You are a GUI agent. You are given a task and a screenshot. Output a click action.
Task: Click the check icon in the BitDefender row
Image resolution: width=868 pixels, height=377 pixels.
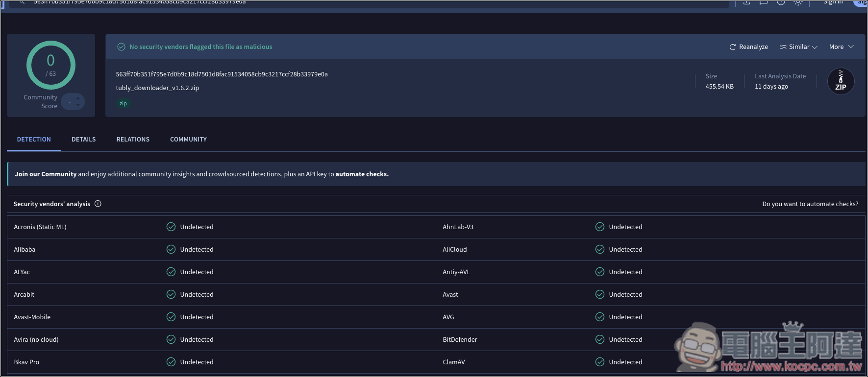click(600, 339)
